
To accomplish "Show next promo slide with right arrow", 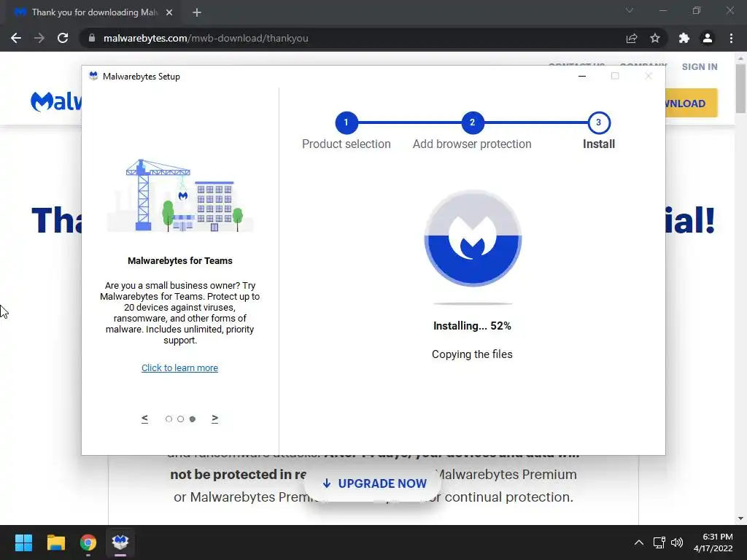I will (x=215, y=419).
